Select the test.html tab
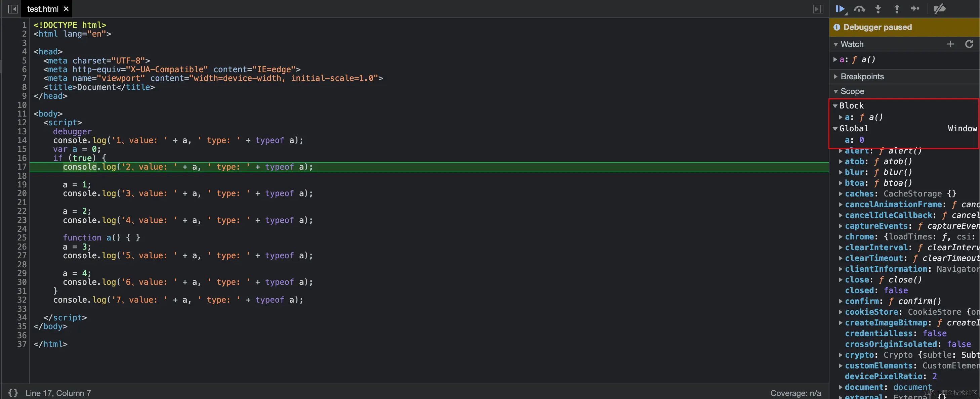This screenshot has height=399, width=980. (x=43, y=9)
